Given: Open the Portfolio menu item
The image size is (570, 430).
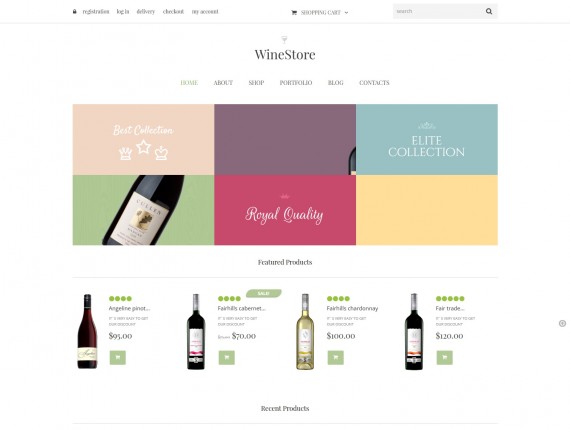Looking at the screenshot, I should 296,83.
